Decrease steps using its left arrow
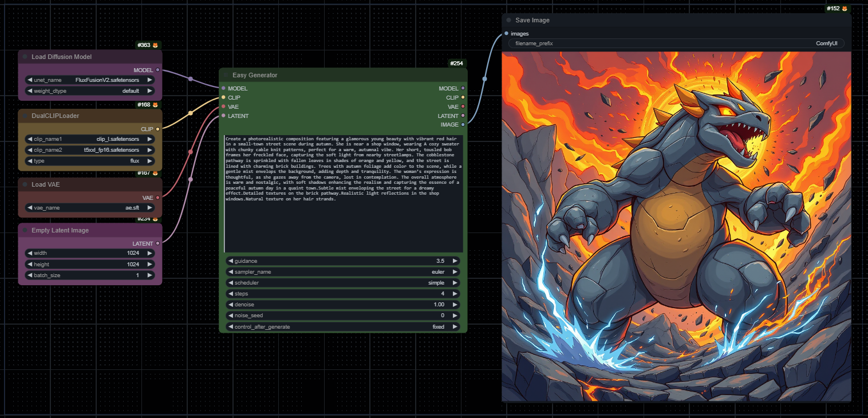This screenshot has width=868, height=418. coord(230,294)
